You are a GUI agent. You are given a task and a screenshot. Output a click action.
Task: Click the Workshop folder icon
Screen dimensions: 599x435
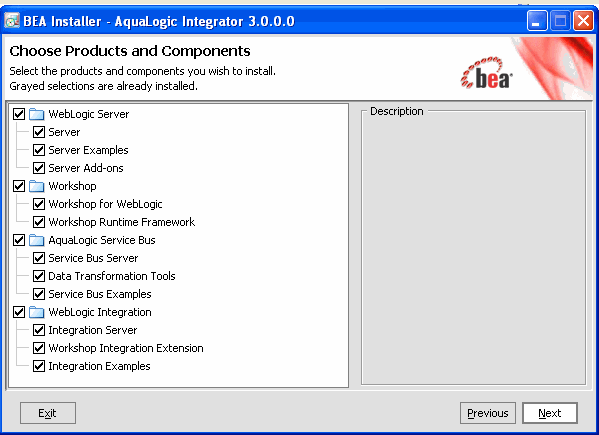37,186
